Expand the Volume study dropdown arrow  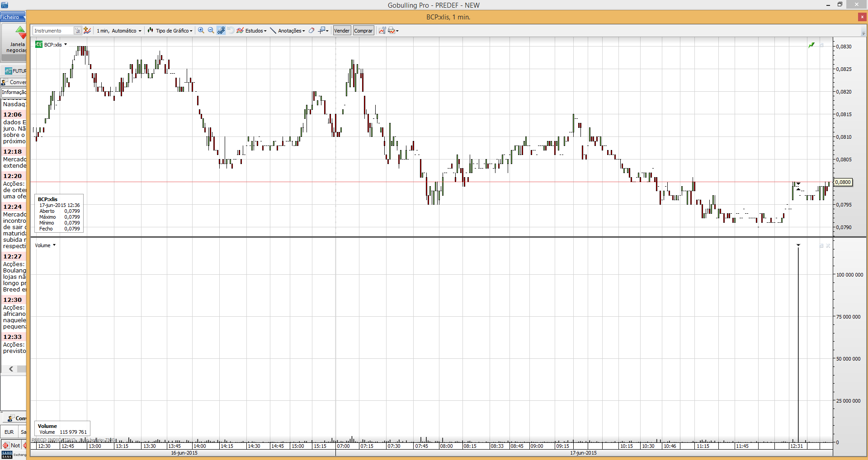tap(54, 245)
